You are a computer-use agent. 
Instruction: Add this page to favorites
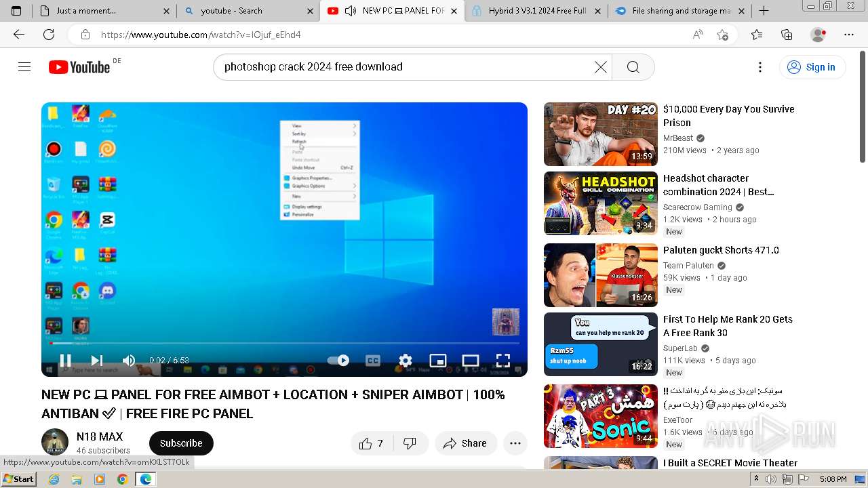(x=722, y=35)
